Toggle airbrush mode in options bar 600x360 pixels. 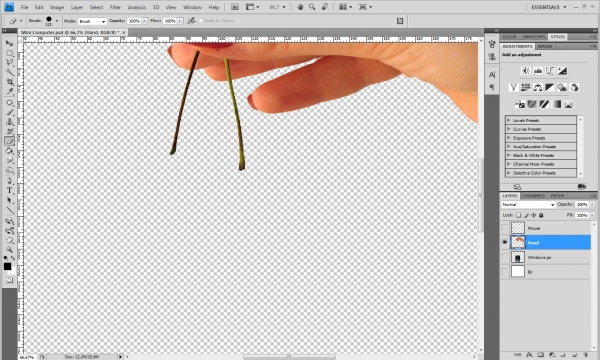tap(191, 21)
